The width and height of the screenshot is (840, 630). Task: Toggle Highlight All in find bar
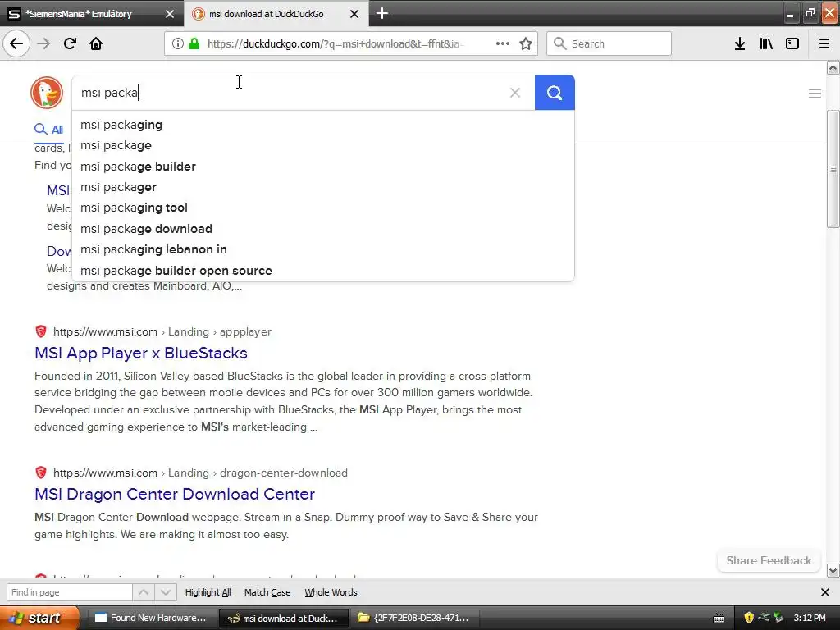click(208, 592)
